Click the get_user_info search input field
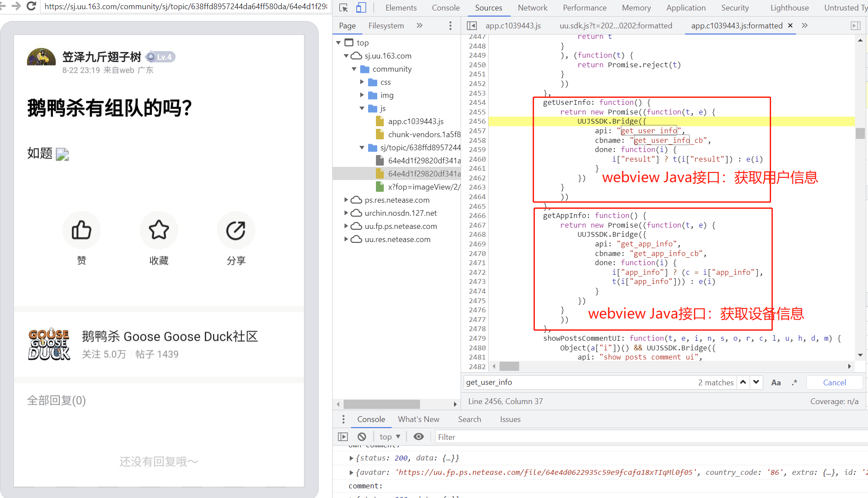This screenshot has width=868, height=498. [x=581, y=382]
